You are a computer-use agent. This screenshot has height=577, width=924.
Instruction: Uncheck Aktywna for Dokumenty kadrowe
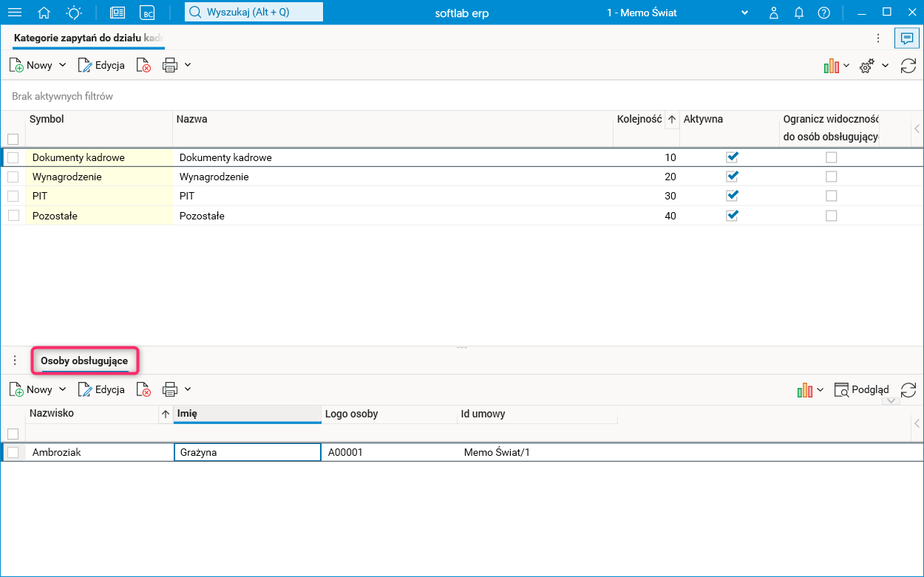click(733, 157)
